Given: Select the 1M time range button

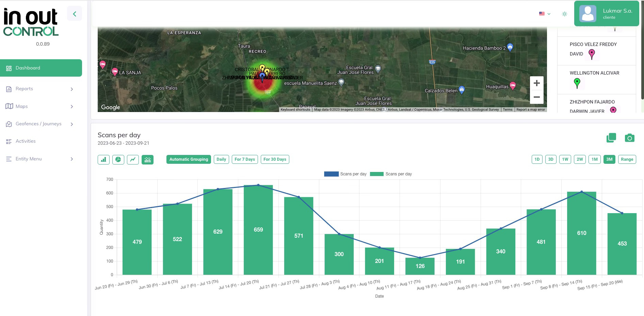Looking at the screenshot, I should coord(595,159).
